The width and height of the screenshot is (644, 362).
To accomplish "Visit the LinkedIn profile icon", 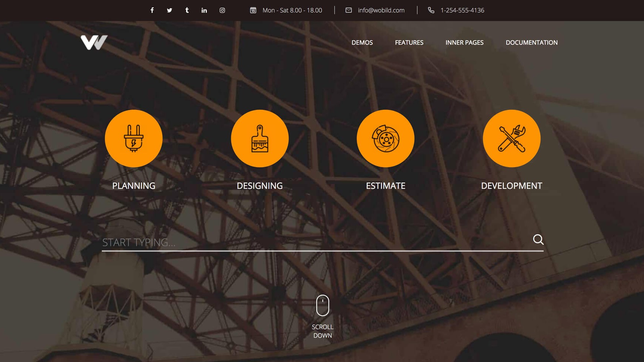I will [204, 10].
